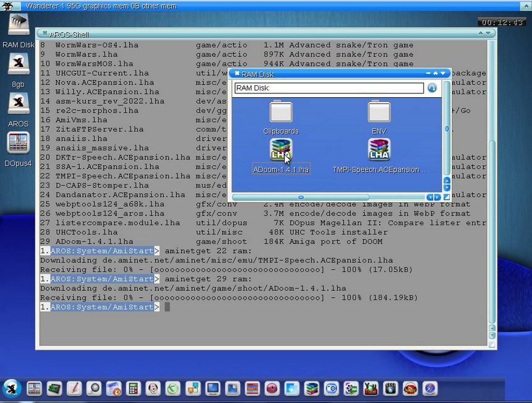Open the 8gb drive desktop icon
Image resolution: width=532 pixels, height=403 pixels.
pyautogui.click(x=18, y=64)
